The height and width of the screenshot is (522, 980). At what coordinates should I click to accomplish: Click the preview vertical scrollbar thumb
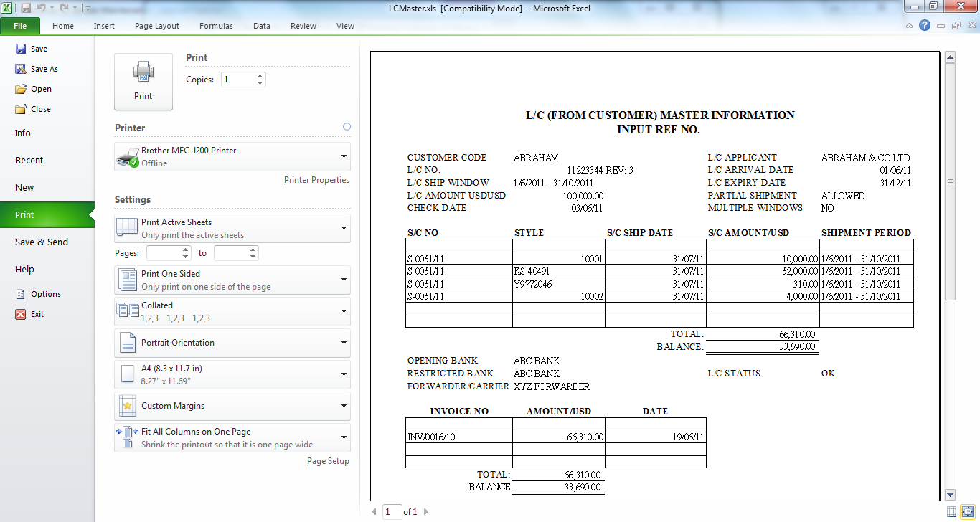[951, 181]
